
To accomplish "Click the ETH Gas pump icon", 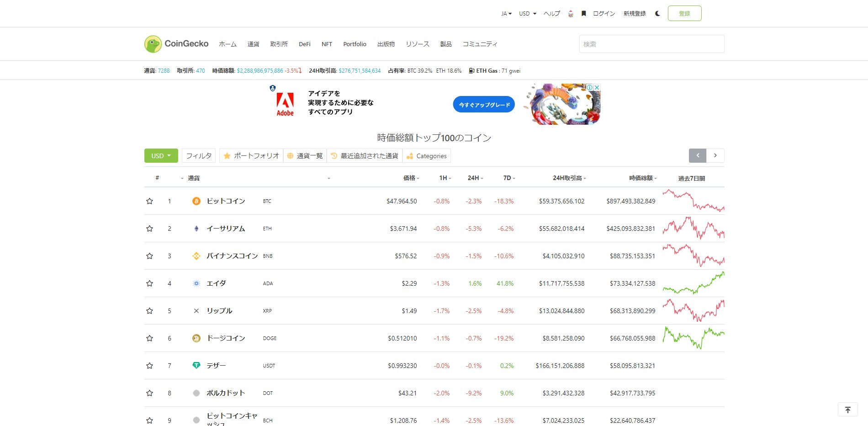I will [x=471, y=71].
